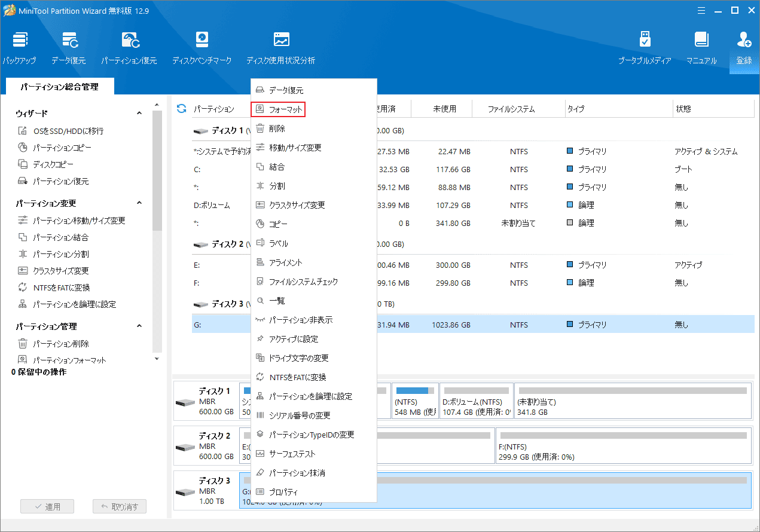Choose パーティション抹消 from context menu
The width and height of the screenshot is (760, 532).
pyautogui.click(x=314, y=473)
